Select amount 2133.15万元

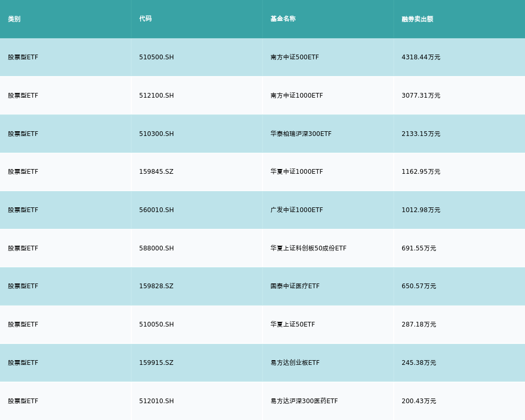pos(421,134)
